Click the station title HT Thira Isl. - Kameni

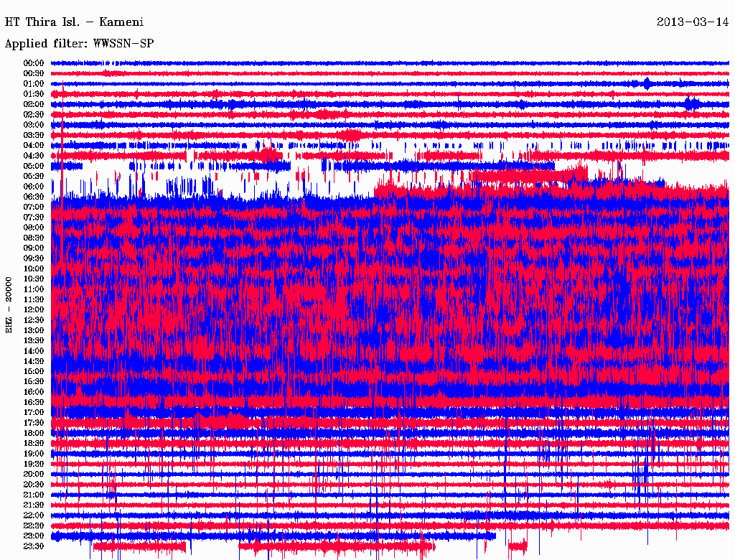pyautogui.click(x=74, y=22)
